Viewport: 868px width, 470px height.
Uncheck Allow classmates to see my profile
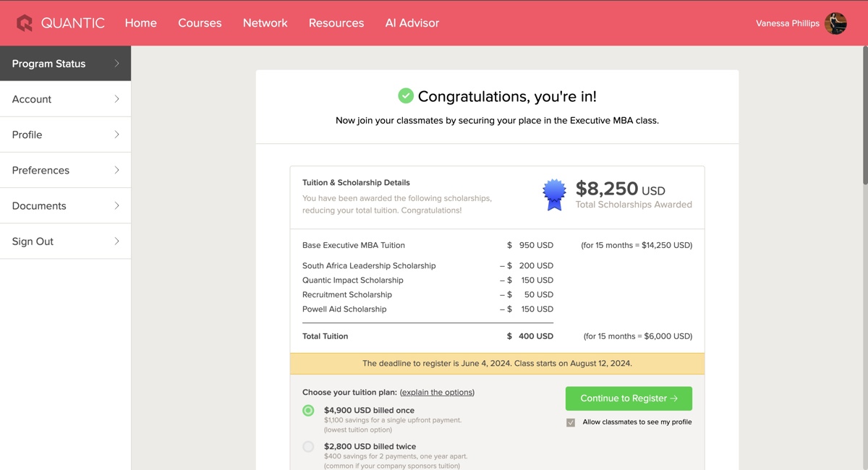pyautogui.click(x=571, y=422)
